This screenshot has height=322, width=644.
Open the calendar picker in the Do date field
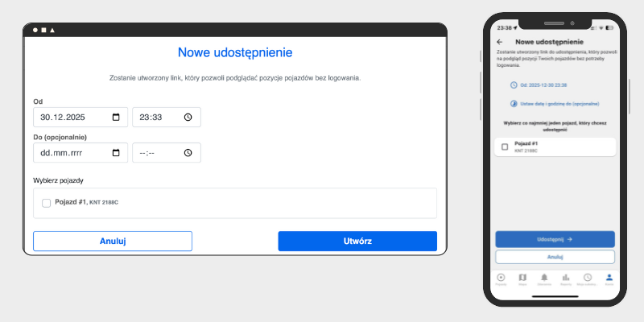point(116,153)
